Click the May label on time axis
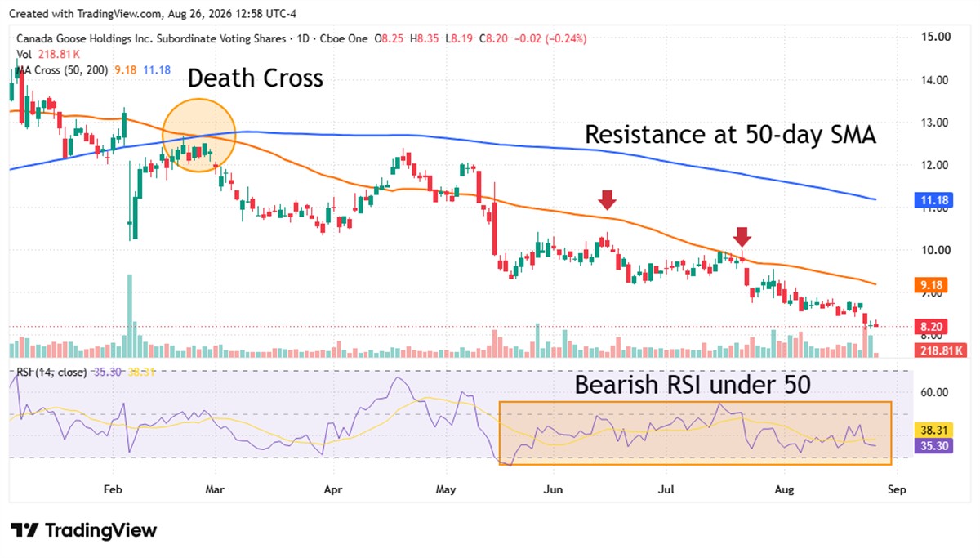 pyautogui.click(x=446, y=491)
